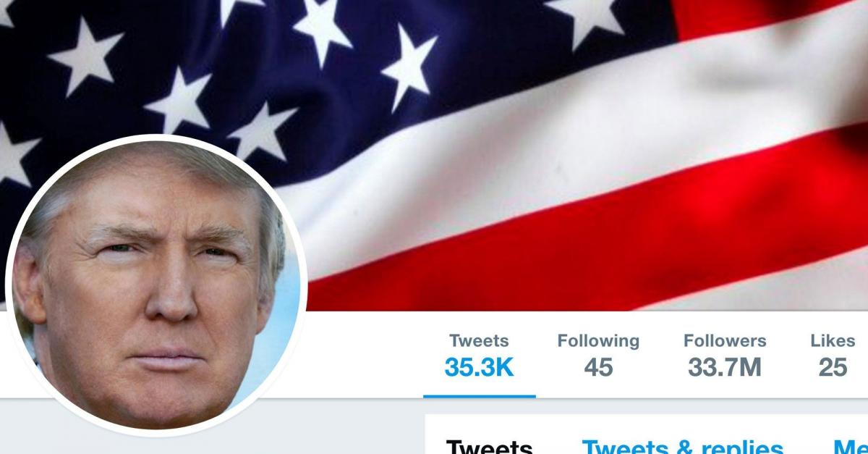
Task: Select the bold Tweets timeline tab
Action: (489, 447)
